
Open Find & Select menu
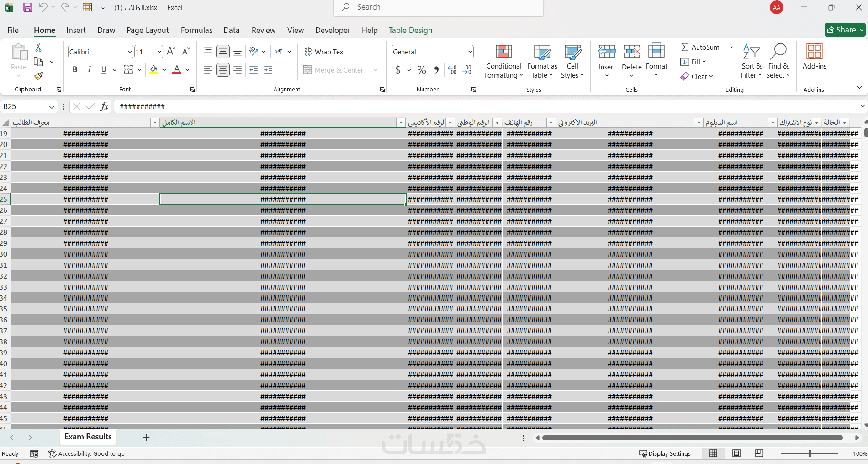pyautogui.click(x=778, y=62)
